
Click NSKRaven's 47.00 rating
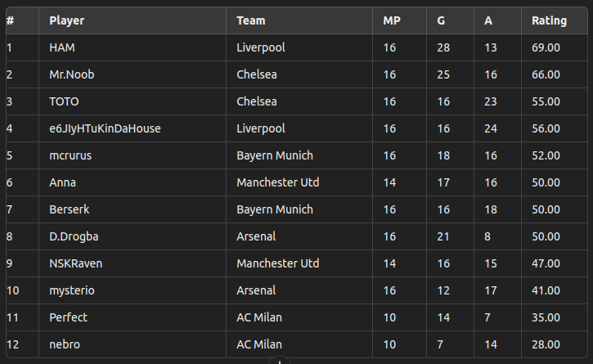[546, 263]
